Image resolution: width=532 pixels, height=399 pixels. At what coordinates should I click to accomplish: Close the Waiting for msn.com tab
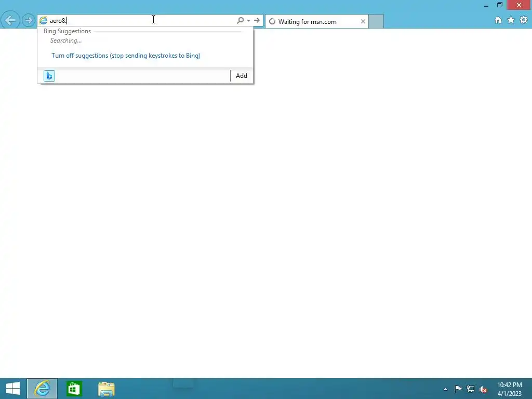[363, 21]
